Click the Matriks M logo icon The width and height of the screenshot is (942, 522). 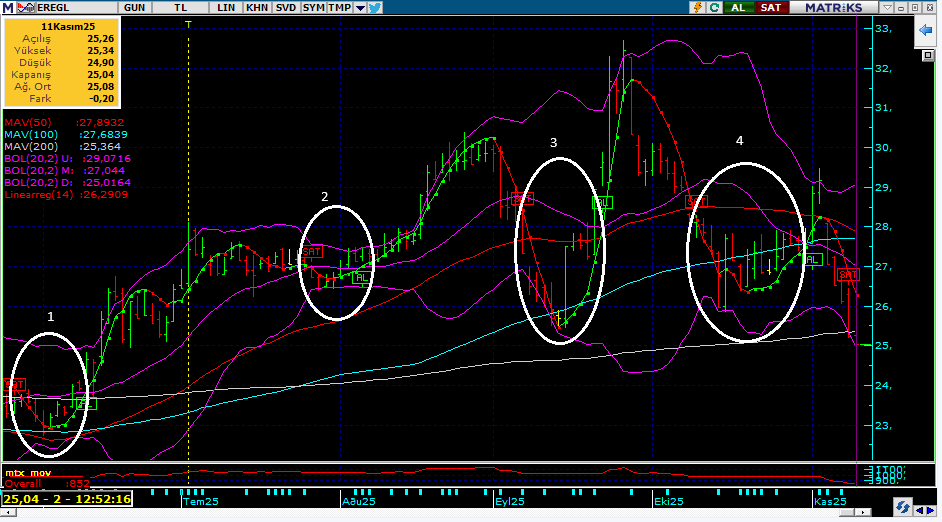7,7
